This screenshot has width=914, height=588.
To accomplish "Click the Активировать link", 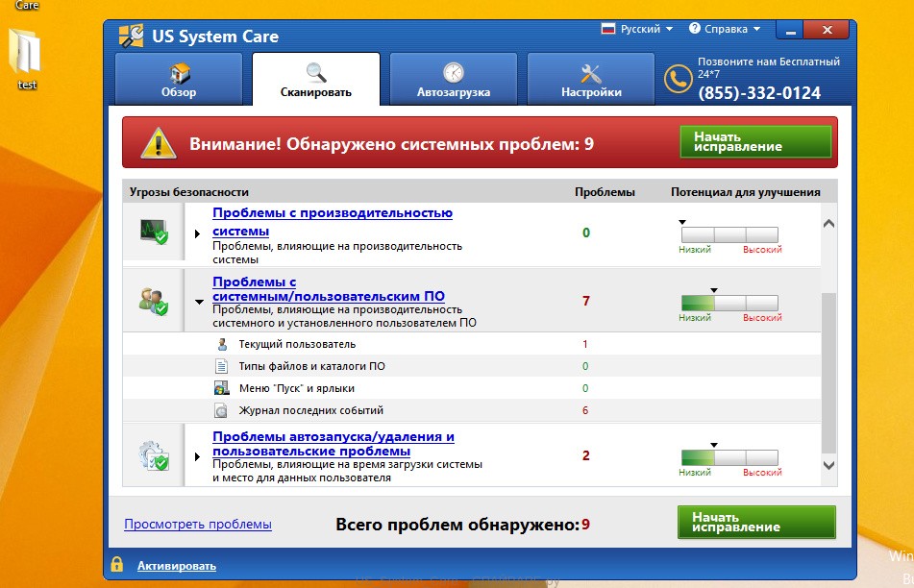I will click(x=177, y=565).
